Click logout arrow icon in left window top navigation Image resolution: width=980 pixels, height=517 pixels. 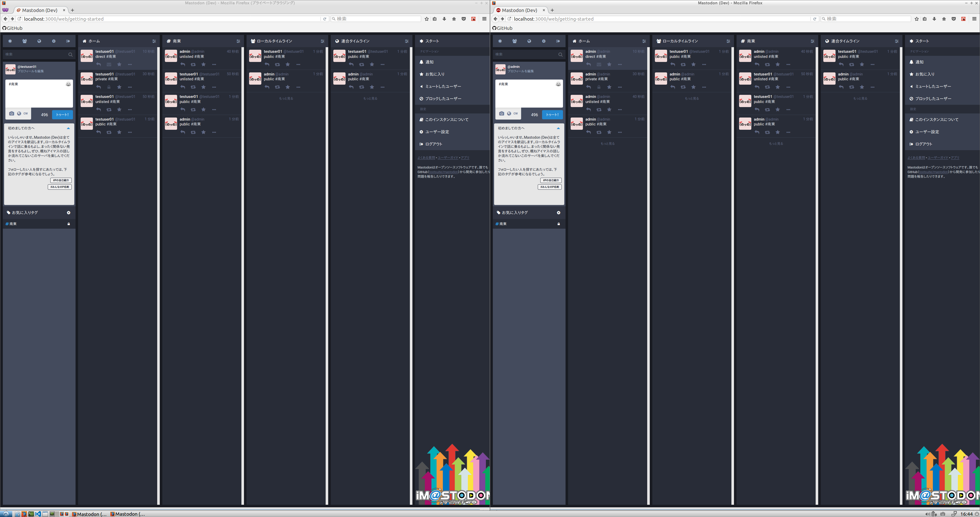click(x=68, y=41)
